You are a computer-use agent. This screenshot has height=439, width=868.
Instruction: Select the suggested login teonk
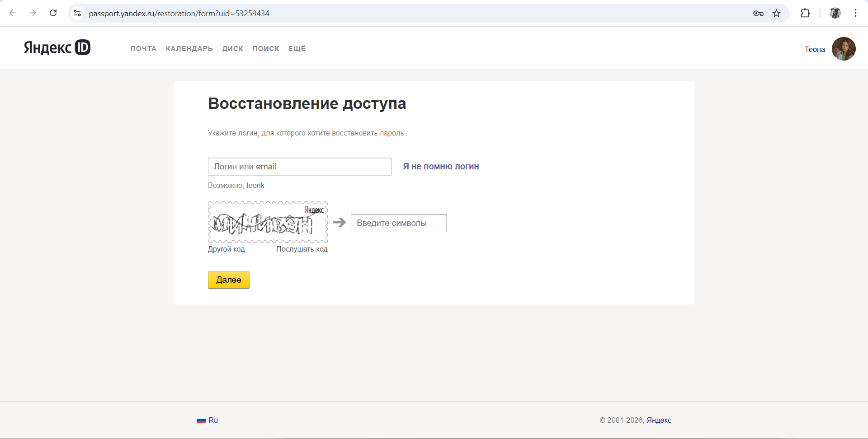[255, 185]
